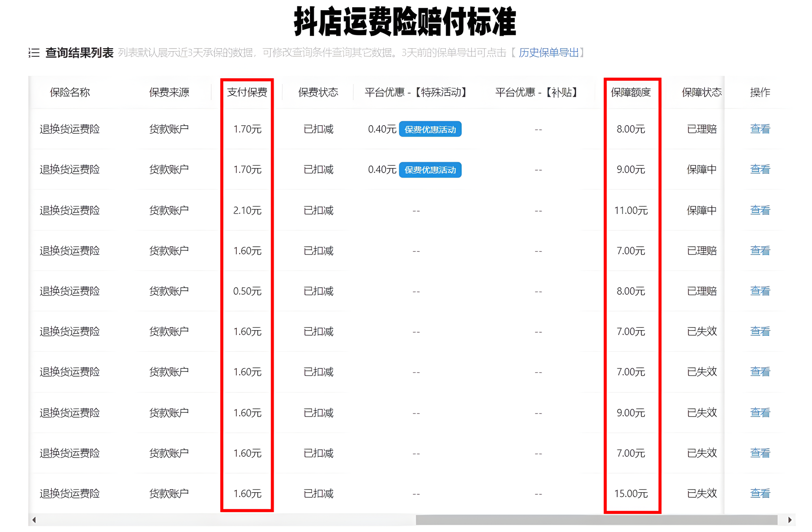Select the 2.10元 premium cell

(247, 210)
